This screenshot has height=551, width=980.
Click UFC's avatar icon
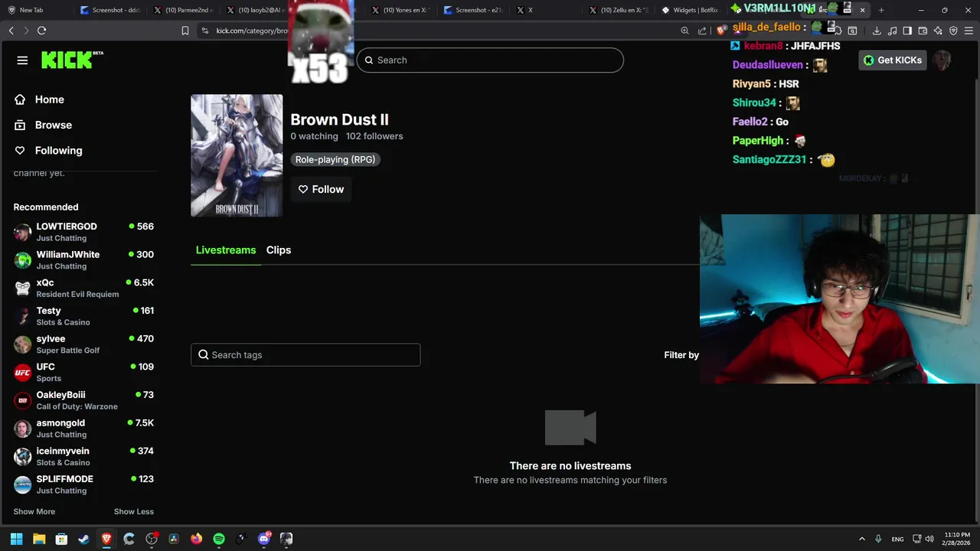23,372
